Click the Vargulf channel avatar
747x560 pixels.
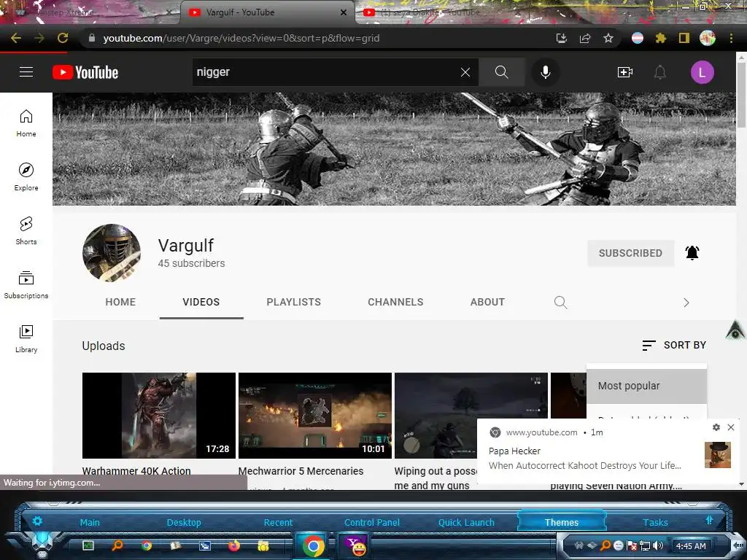(x=112, y=253)
